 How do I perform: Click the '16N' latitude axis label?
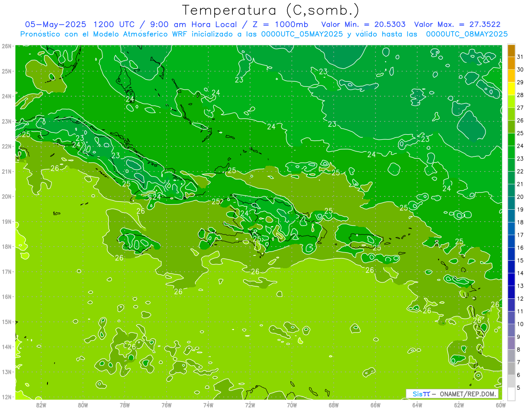(x=6, y=297)
